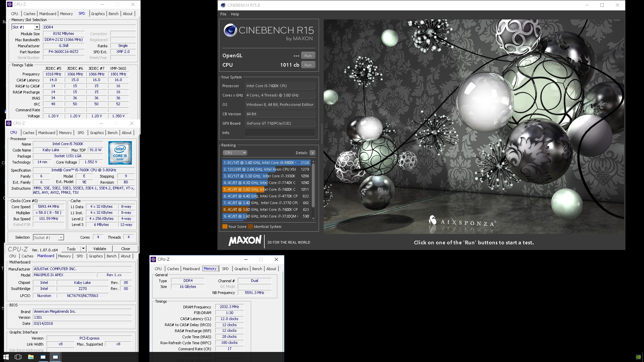Select the i7-7740X 1090 ranking entry
This screenshot has width=644, height=362.
click(266, 183)
